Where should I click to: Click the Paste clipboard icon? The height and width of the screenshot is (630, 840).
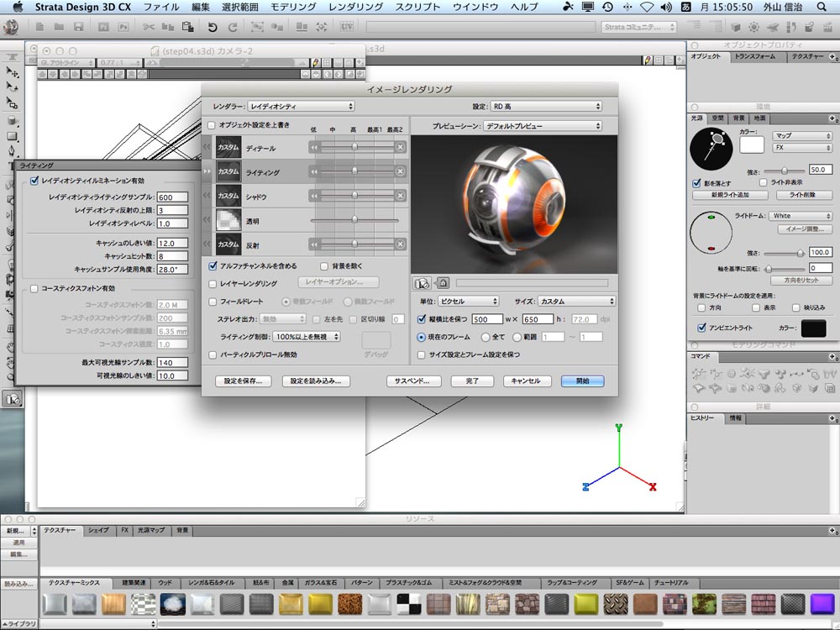coord(187,27)
